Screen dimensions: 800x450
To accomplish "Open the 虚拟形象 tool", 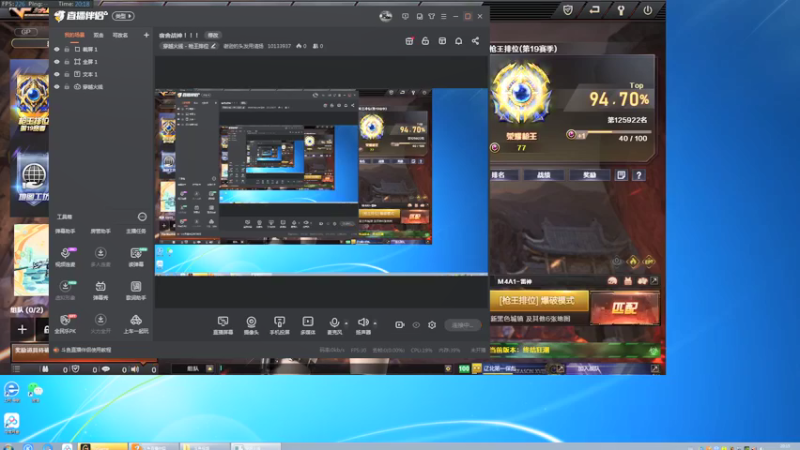I will point(65,290).
